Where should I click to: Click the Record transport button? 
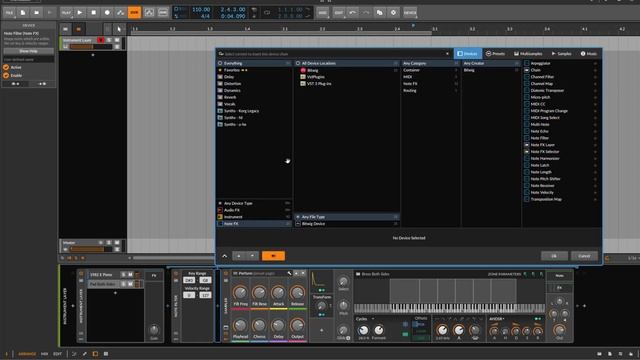(x=107, y=13)
